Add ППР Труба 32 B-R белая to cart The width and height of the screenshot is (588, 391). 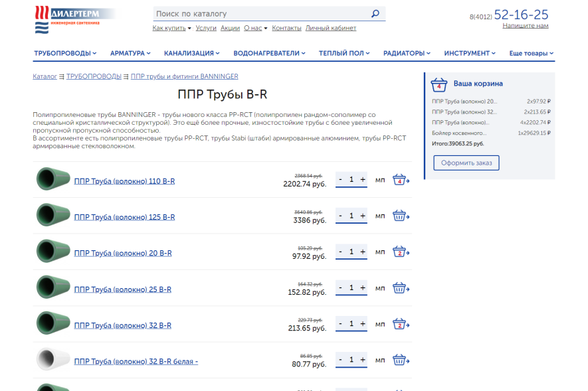coord(401,360)
